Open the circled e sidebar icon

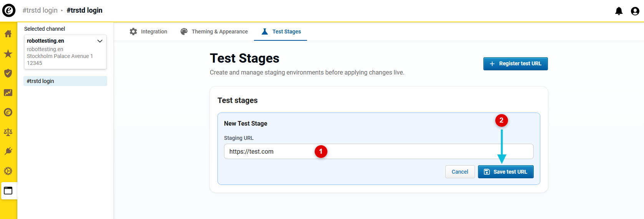tap(8, 112)
